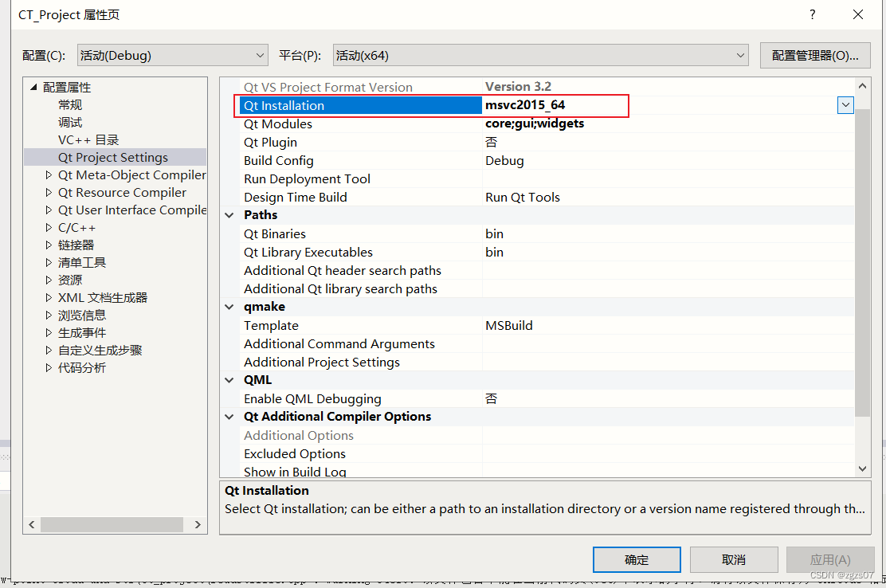The height and width of the screenshot is (588, 886).
Task: Select the 常规 tree item
Action: pos(69,104)
